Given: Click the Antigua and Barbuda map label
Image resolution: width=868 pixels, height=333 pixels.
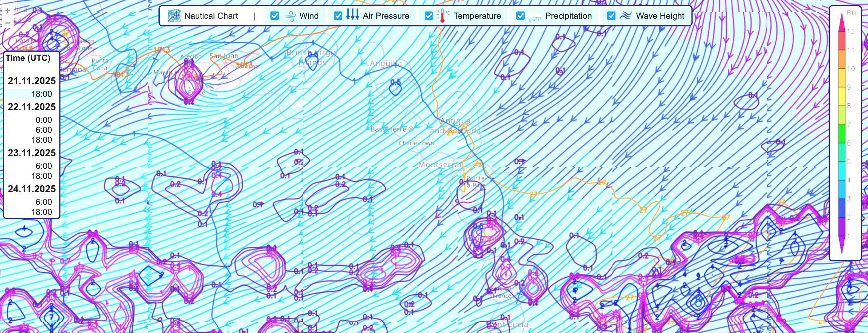Looking at the screenshot, I should coord(456,126).
